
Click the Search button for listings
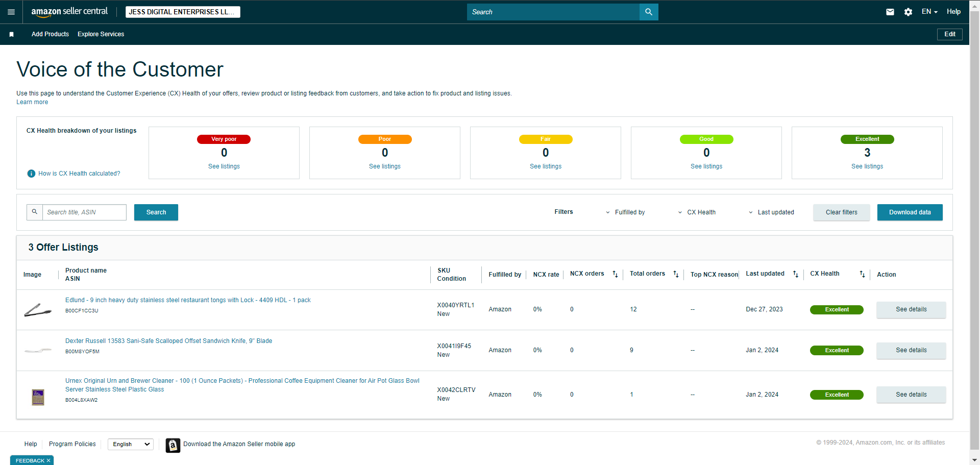point(156,212)
